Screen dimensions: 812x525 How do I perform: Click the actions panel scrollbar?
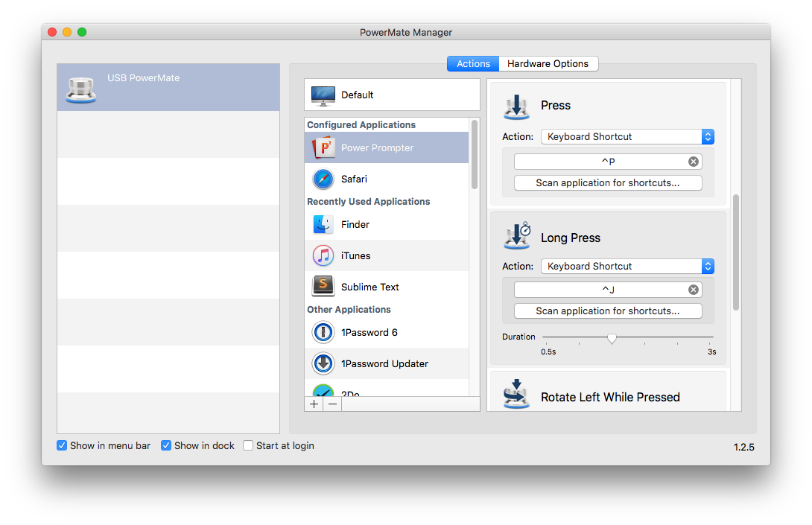[736, 252]
